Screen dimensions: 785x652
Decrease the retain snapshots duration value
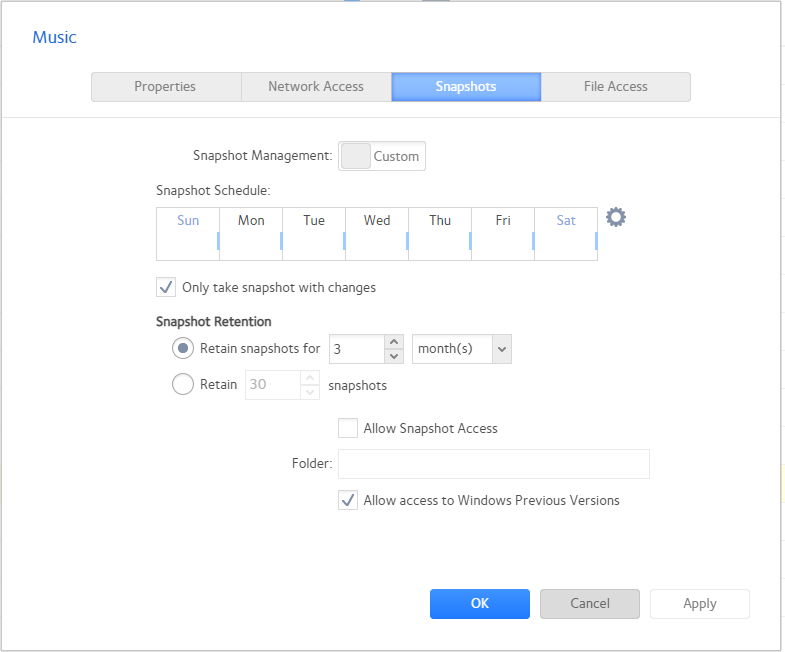394,356
